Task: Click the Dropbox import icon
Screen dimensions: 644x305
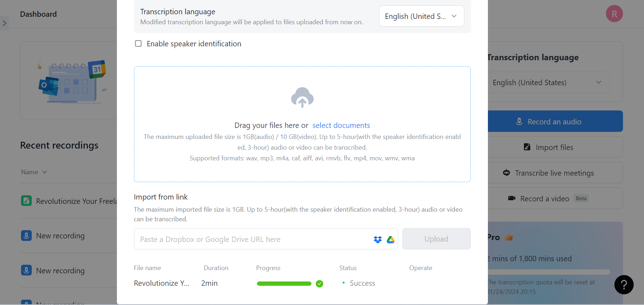Action: (377, 239)
